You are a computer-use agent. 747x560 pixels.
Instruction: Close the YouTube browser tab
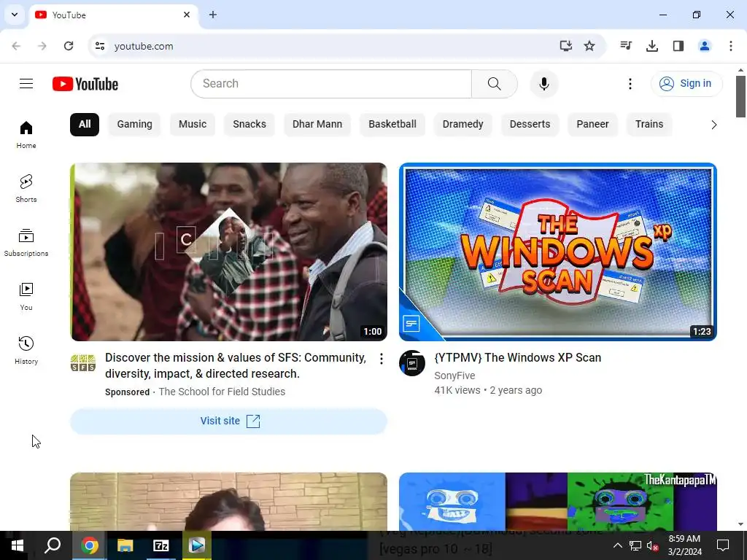click(187, 15)
